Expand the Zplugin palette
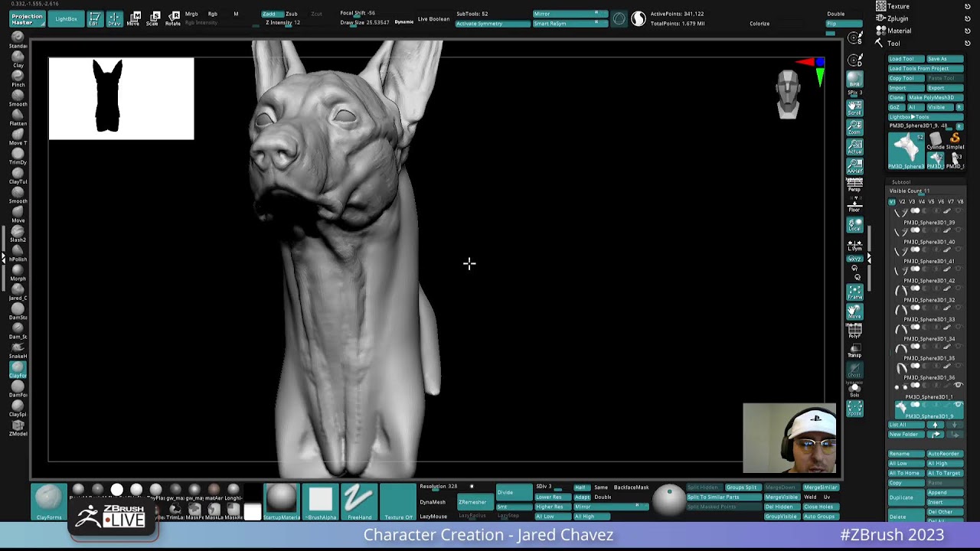980x551 pixels. click(x=897, y=18)
